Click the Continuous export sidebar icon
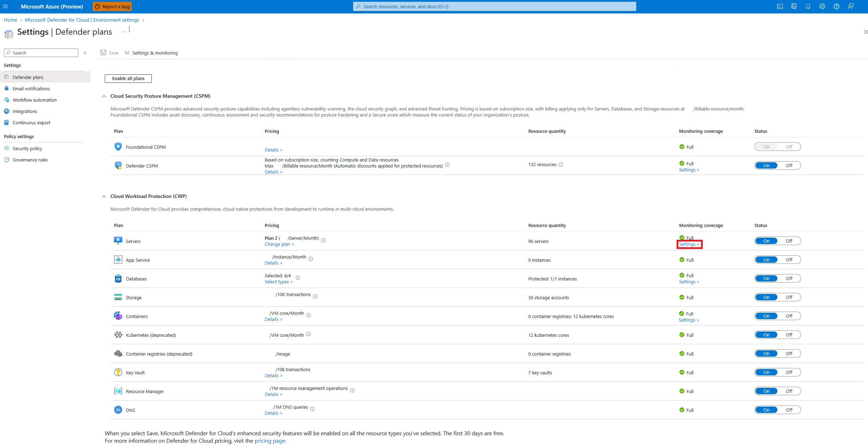The height and width of the screenshot is (448, 868). tap(7, 122)
